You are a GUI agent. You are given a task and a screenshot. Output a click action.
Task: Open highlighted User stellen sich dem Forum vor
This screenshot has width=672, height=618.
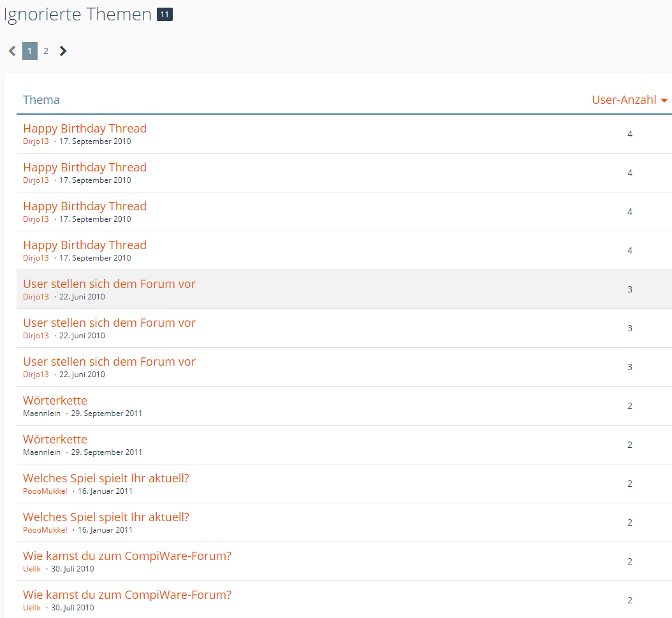(109, 284)
